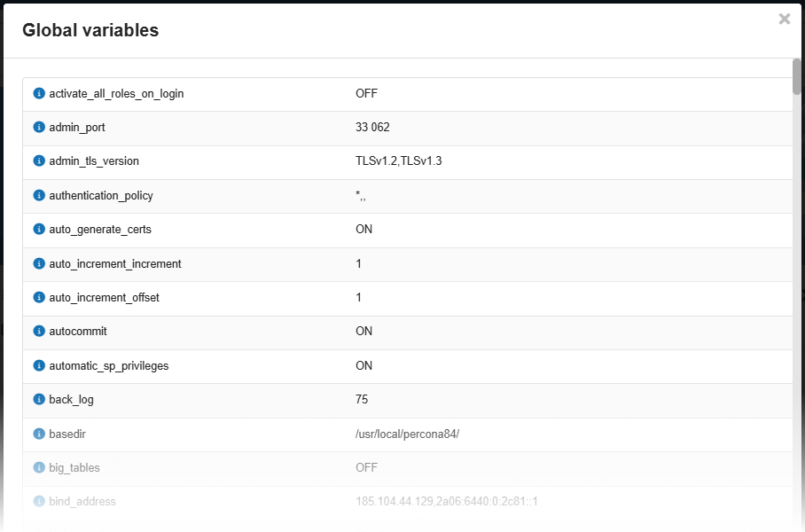The image size is (805, 532).
Task: Click the dialog's vertical scrollbar thumb
Action: tap(797, 76)
